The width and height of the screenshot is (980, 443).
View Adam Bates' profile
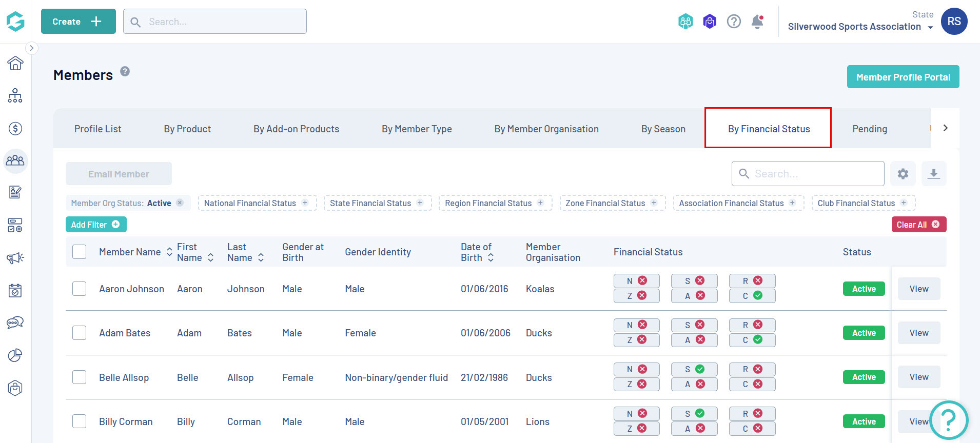click(919, 333)
